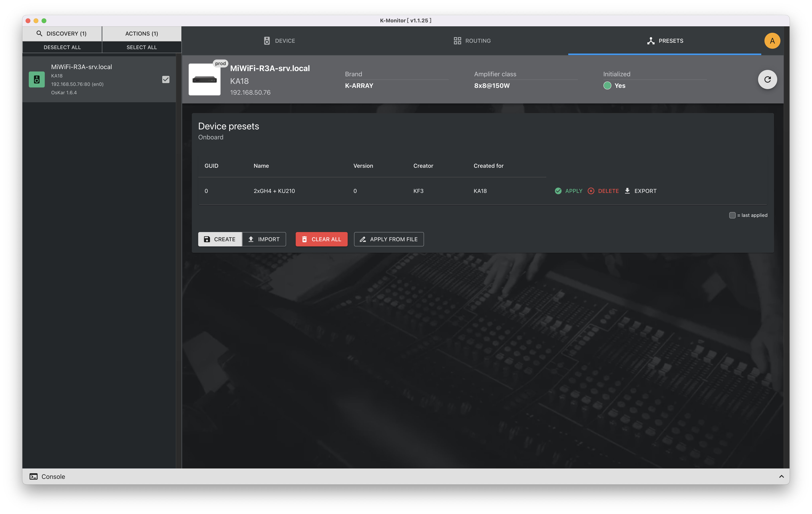
Task: Click the 8x8@150W amplifier class value
Action: pyautogui.click(x=492, y=86)
